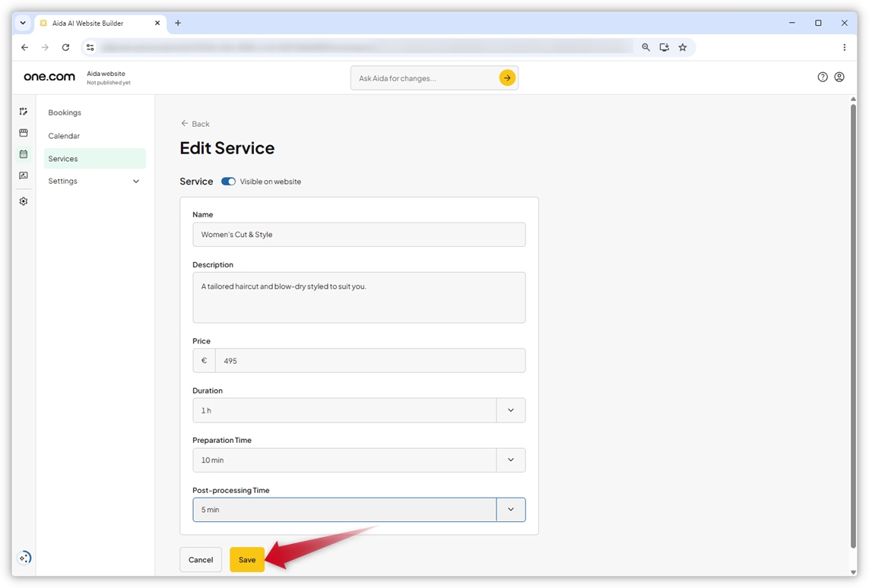Image resolution: width=869 pixels, height=588 pixels.
Task: Click the Aida website title text
Action: click(x=106, y=74)
